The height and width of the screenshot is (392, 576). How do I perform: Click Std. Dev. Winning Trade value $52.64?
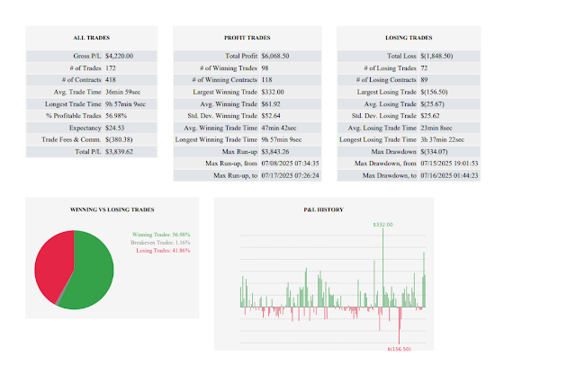[x=271, y=116]
